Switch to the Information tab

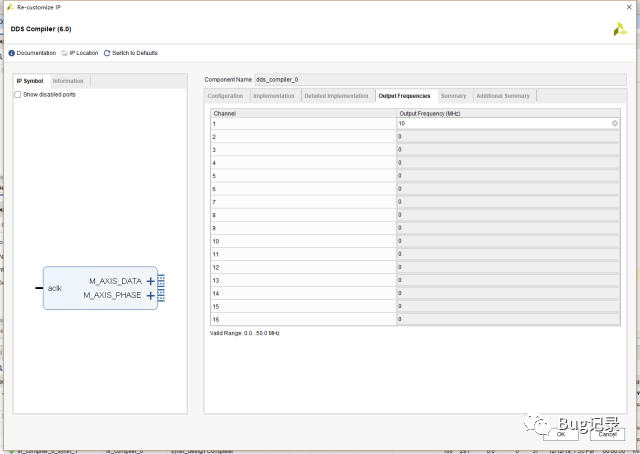point(68,81)
